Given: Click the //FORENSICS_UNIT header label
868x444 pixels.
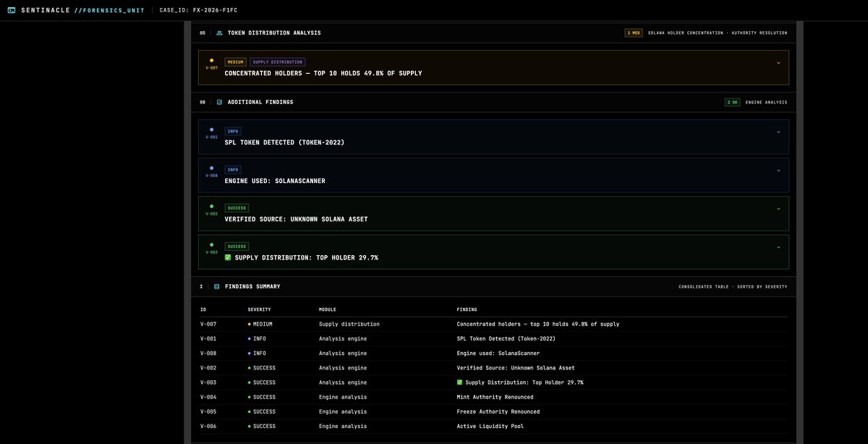Looking at the screenshot, I should (x=110, y=10).
